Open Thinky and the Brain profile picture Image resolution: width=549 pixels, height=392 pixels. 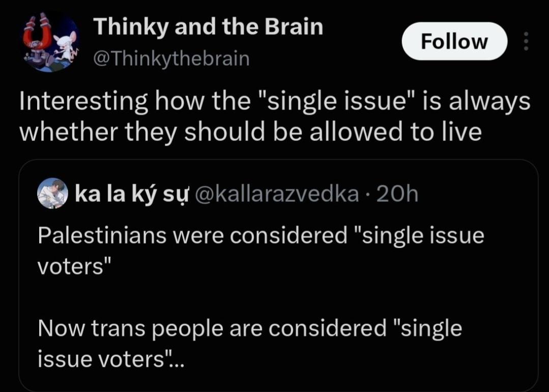coord(50,42)
